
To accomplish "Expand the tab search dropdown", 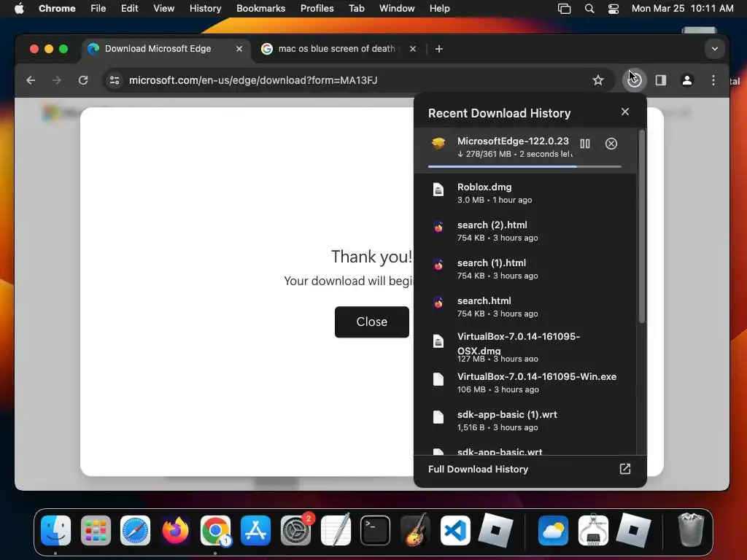I will (715, 49).
